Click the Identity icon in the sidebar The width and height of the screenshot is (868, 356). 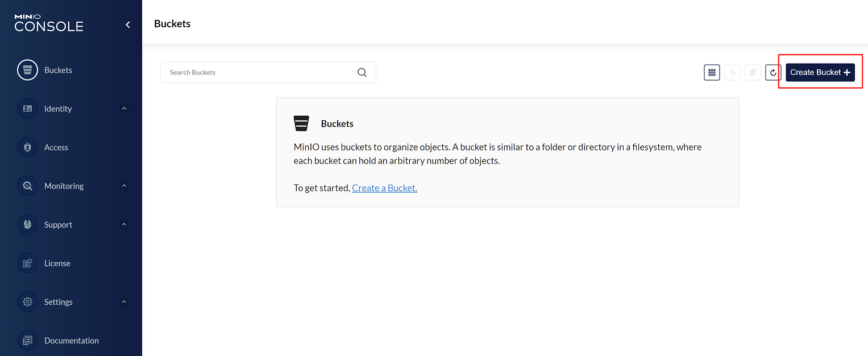(27, 109)
